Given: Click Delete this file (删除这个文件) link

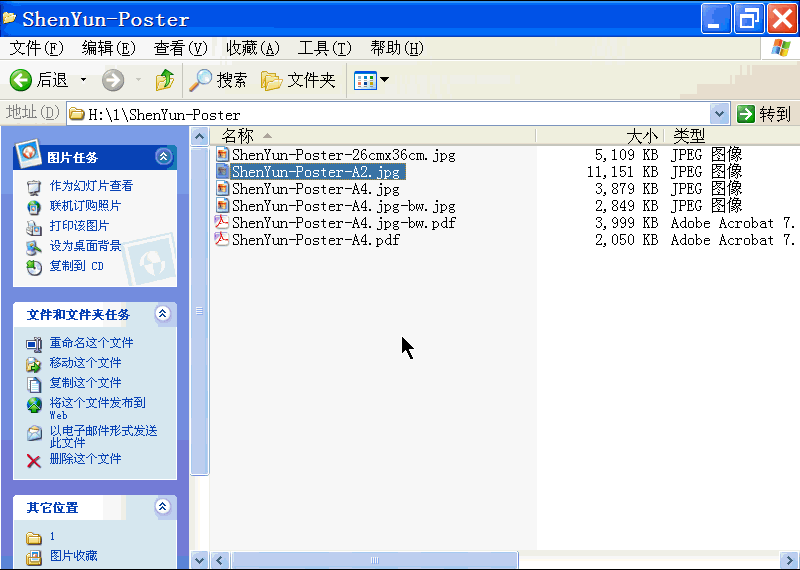Looking at the screenshot, I should click(85, 459).
